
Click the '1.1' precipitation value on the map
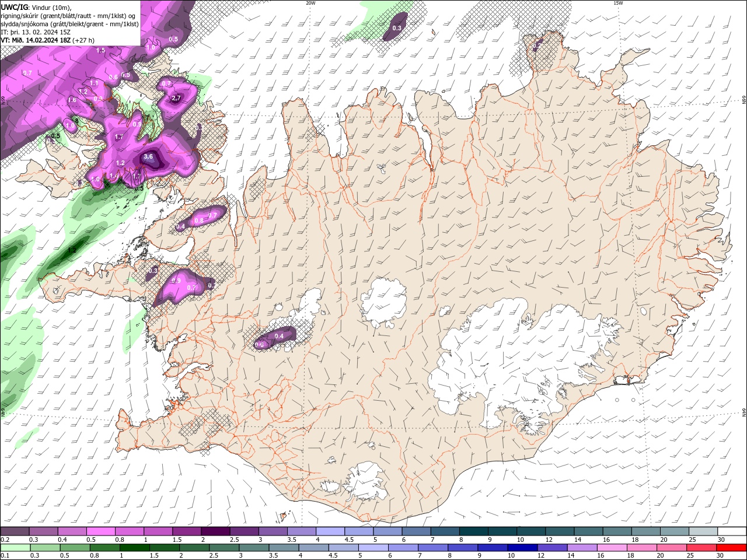tap(94, 83)
